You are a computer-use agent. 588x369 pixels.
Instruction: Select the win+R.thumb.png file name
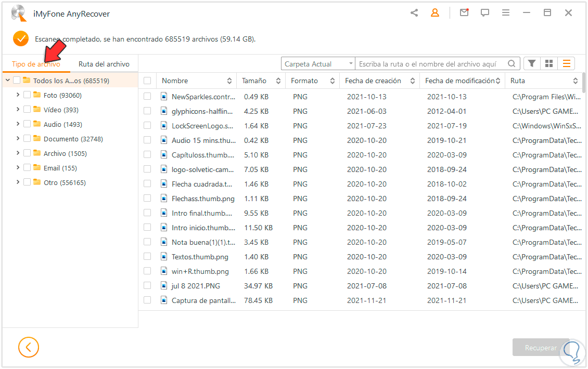[x=200, y=271]
